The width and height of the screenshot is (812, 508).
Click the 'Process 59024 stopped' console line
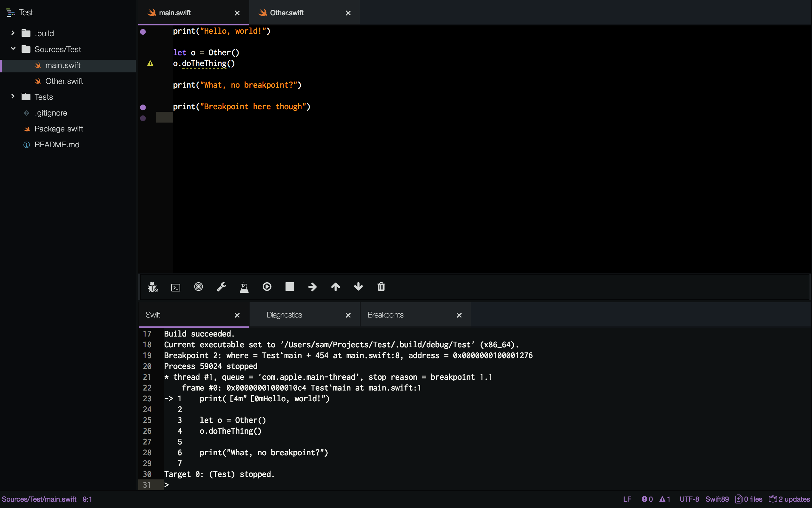click(x=211, y=366)
